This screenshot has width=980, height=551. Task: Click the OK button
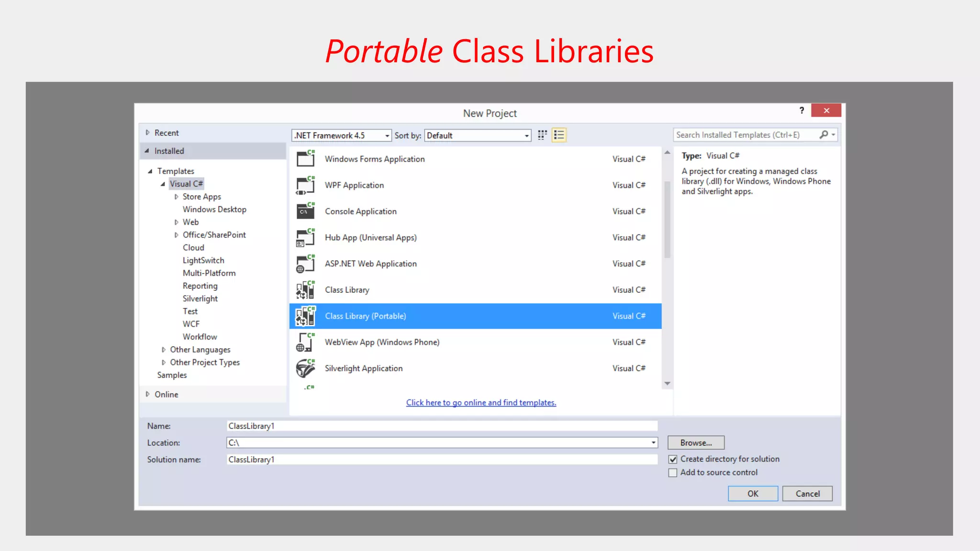point(753,494)
